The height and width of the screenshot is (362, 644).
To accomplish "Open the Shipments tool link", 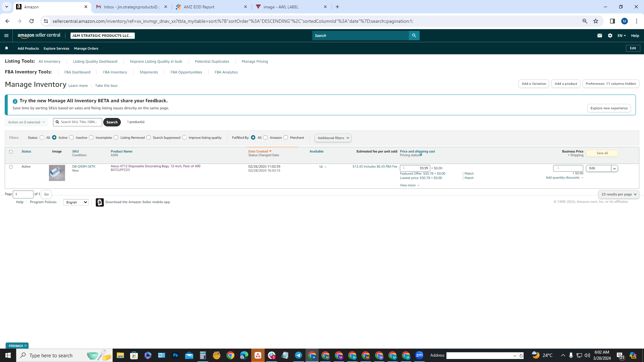I will pos(149,72).
